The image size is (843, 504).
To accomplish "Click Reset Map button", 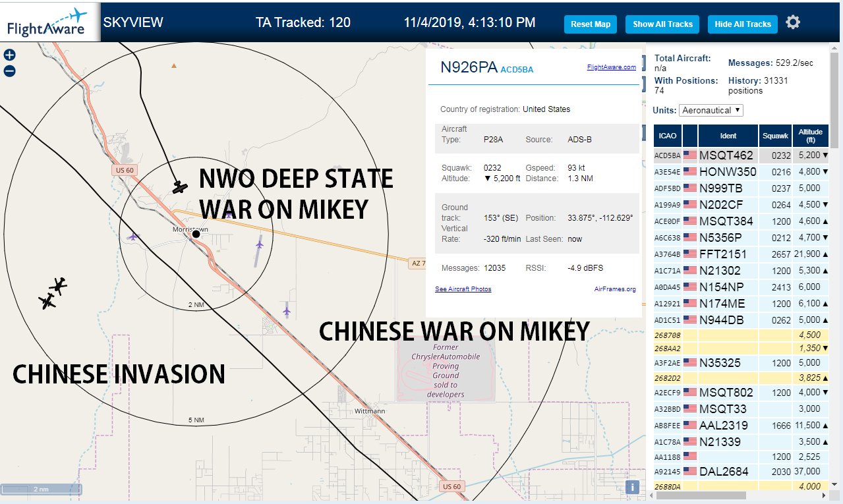I will (x=591, y=24).
